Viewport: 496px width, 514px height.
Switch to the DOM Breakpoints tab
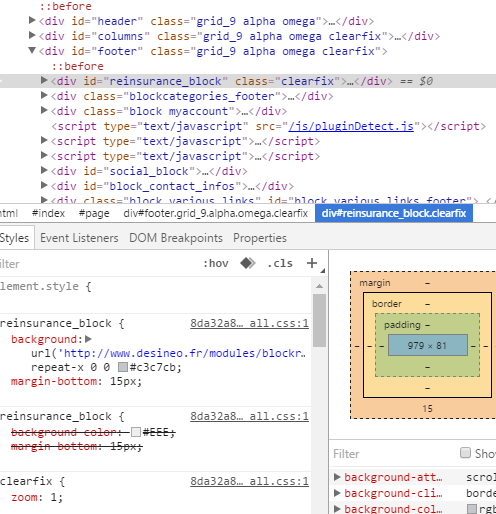pyautogui.click(x=176, y=238)
